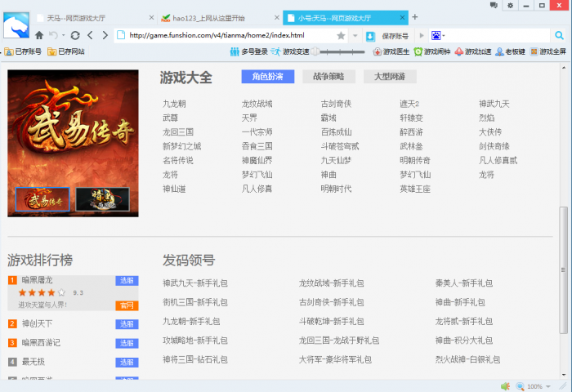Image resolution: width=572 pixels, height=392 pixels.
Task: Toggle 游戏全屏 fullscreen mode
Action: pyautogui.click(x=548, y=51)
